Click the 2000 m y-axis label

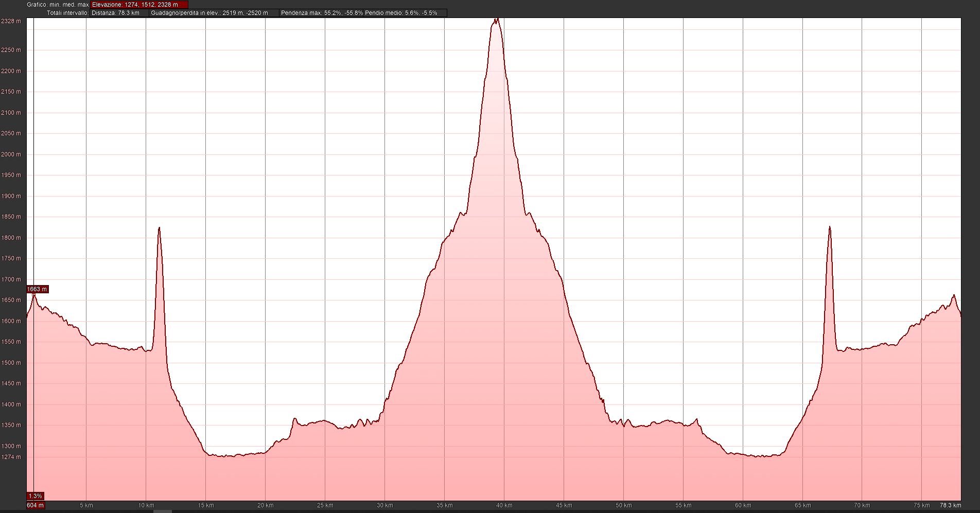[11, 154]
